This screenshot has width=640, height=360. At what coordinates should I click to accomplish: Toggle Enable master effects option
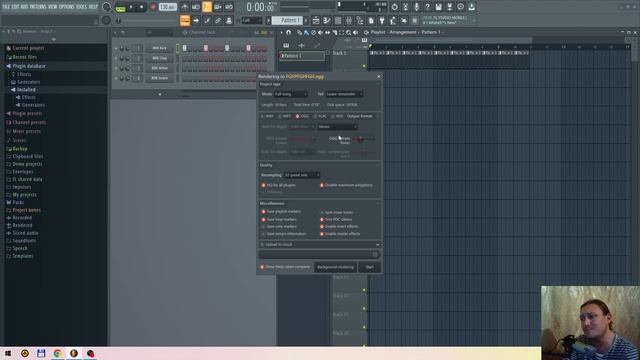click(339, 234)
